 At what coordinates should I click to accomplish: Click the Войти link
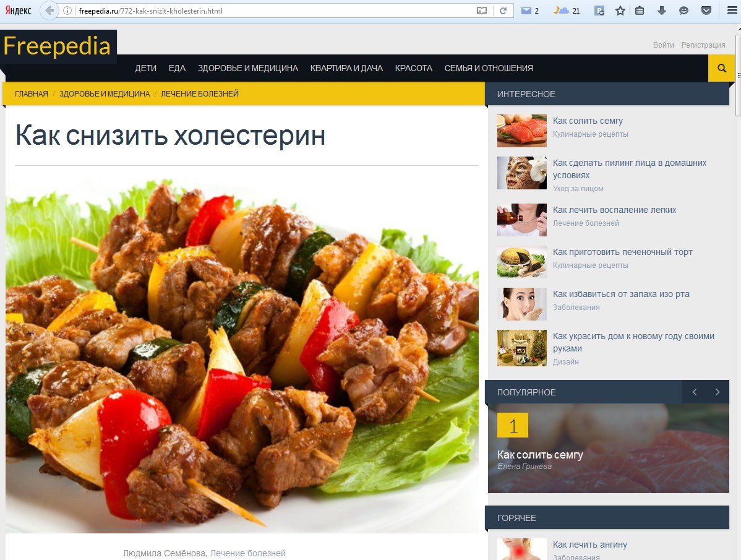click(664, 45)
